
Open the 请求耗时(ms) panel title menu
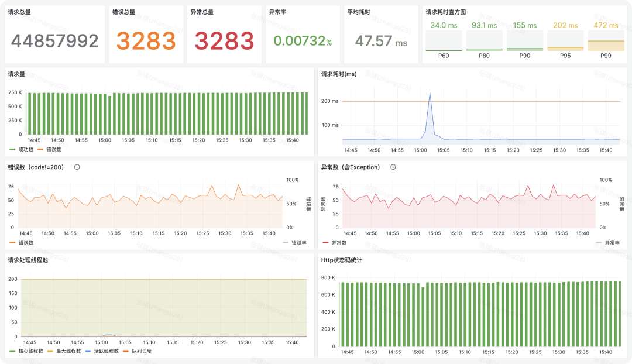click(x=339, y=74)
